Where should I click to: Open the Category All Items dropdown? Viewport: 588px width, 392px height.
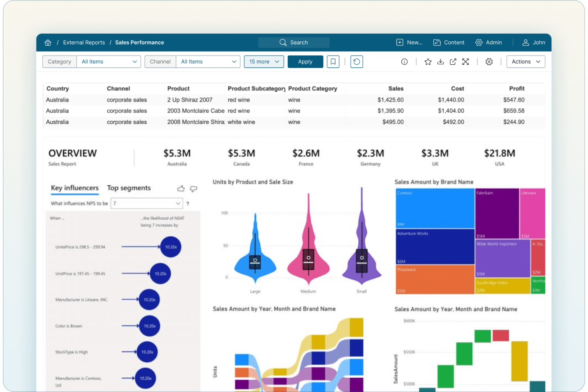tap(108, 62)
